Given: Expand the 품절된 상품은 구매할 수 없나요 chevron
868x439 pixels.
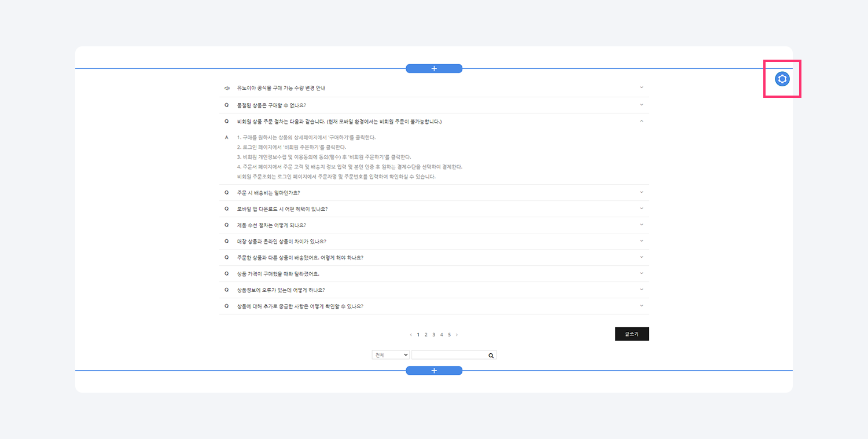Looking at the screenshot, I should (641, 105).
